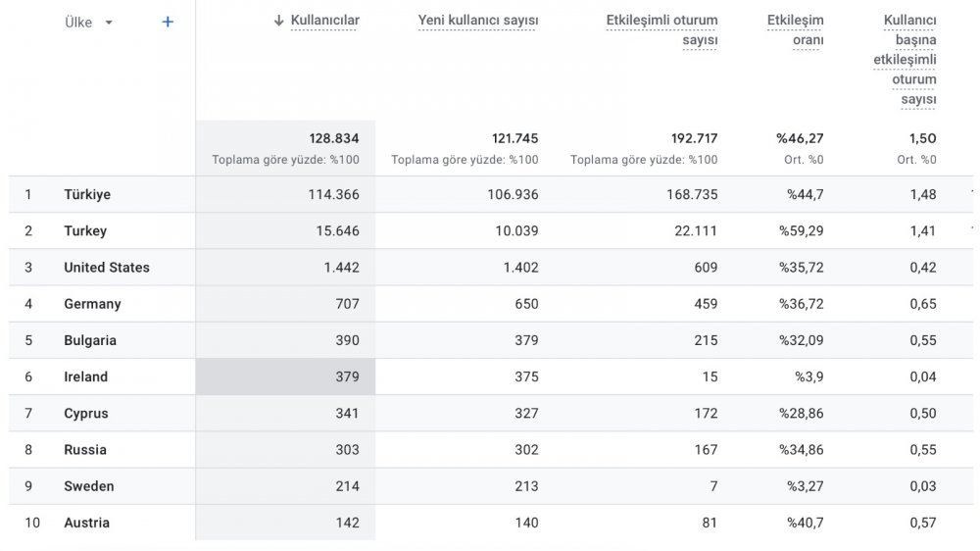Sort by the Etkileşimli oturum sayısı column
This screenshot has height=551, width=980.
click(x=661, y=30)
